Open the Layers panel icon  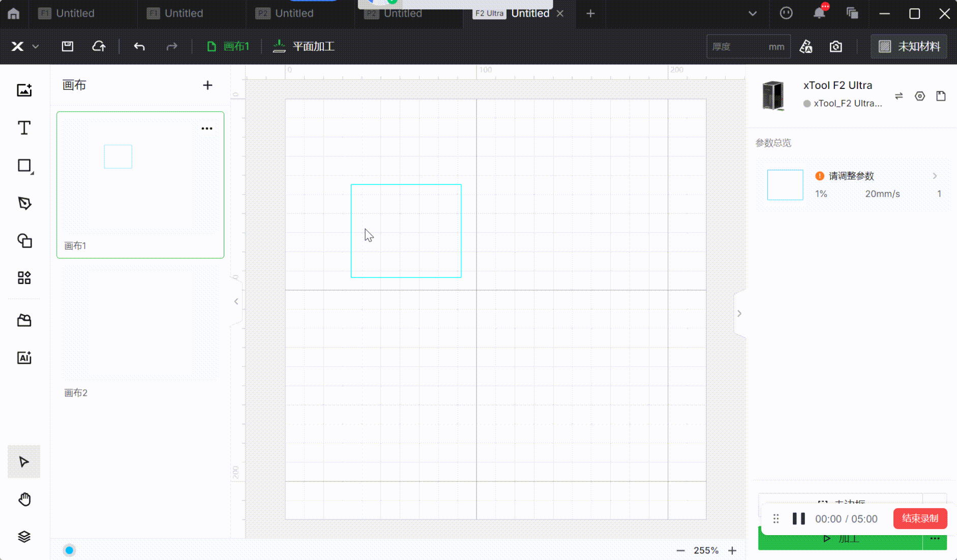pos(24,537)
